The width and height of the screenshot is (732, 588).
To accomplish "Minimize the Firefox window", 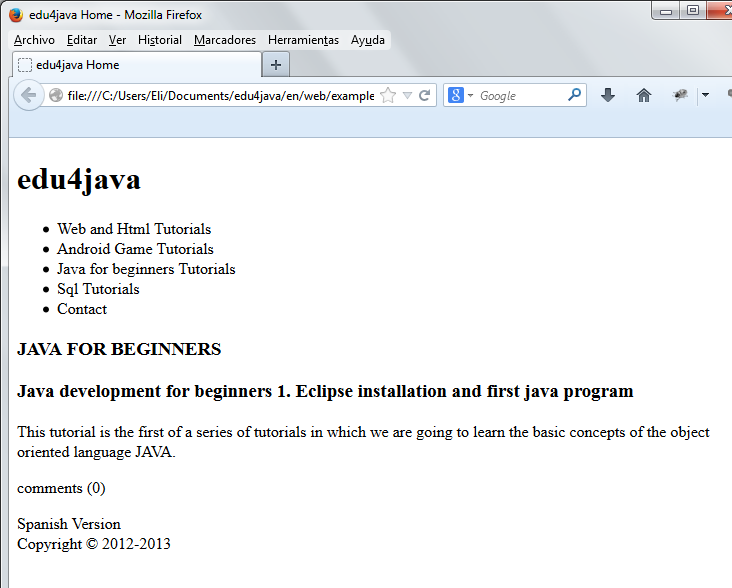I will pyautogui.click(x=666, y=11).
